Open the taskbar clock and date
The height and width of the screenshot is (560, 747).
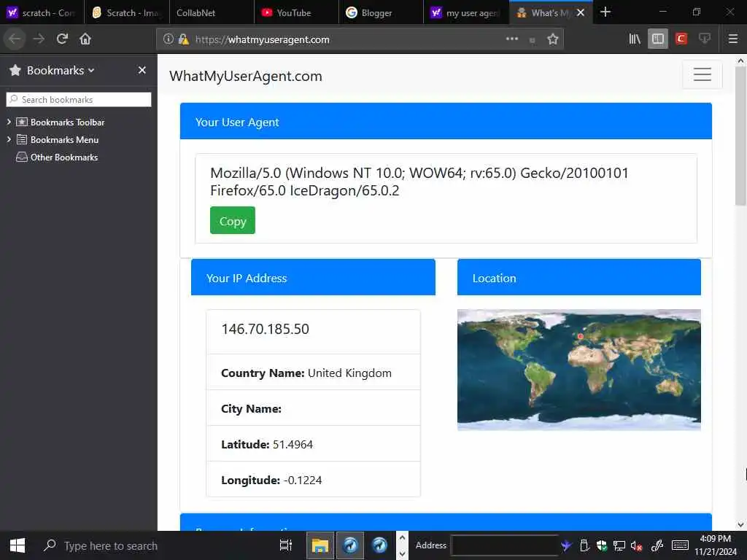[x=716, y=545]
